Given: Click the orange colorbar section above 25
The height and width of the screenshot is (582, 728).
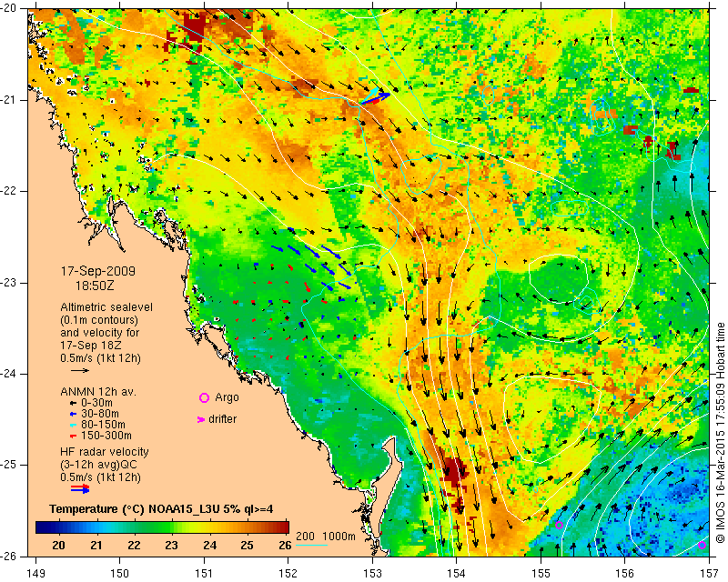Looking at the screenshot, I should pos(247,527).
